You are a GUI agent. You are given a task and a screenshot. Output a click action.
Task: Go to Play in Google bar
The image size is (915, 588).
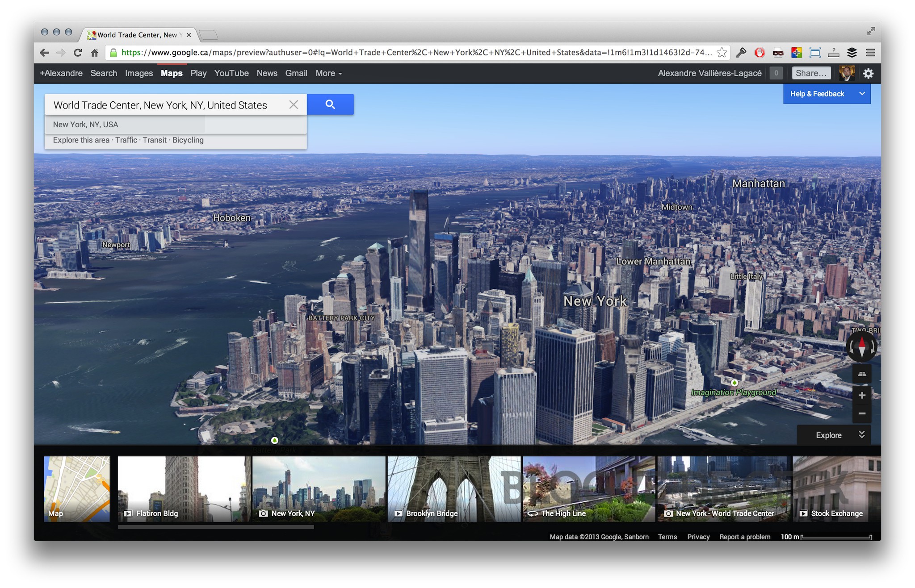tap(198, 73)
